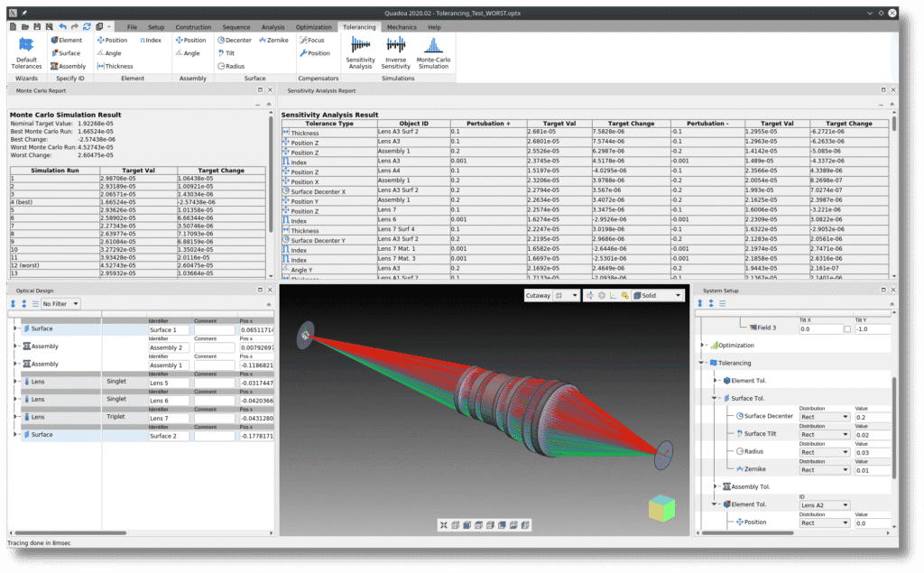Image resolution: width=924 pixels, height=573 pixels.
Task: Click the Surface Tilt value field
Action: [871, 434]
